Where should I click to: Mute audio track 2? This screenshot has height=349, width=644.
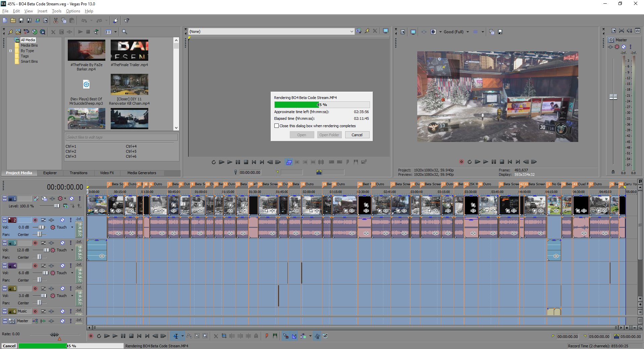(x=62, y=220)
